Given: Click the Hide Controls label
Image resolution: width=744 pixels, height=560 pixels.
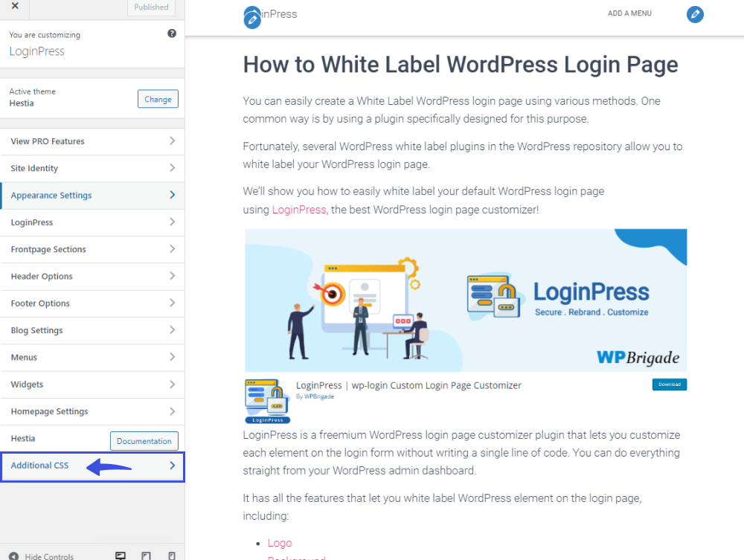Looking at the screenshot, I should click(49, 557).
